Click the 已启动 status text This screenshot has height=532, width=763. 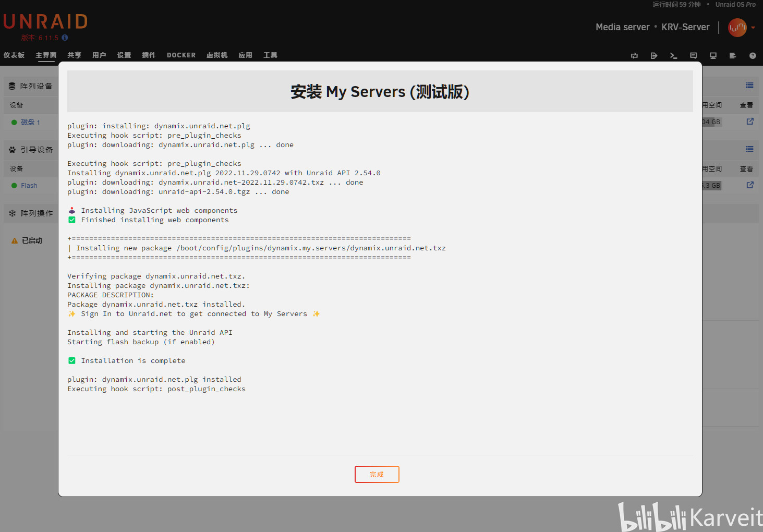point(32,241)
